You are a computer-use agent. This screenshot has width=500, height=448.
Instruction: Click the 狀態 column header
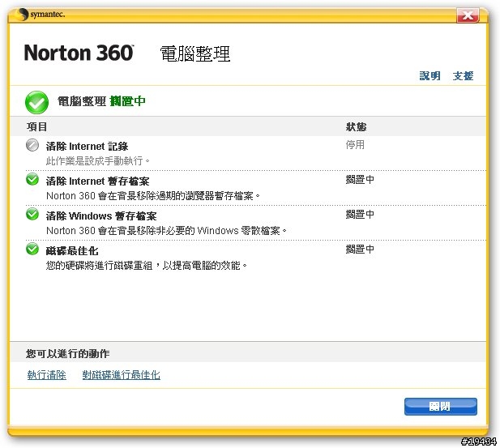356,126
